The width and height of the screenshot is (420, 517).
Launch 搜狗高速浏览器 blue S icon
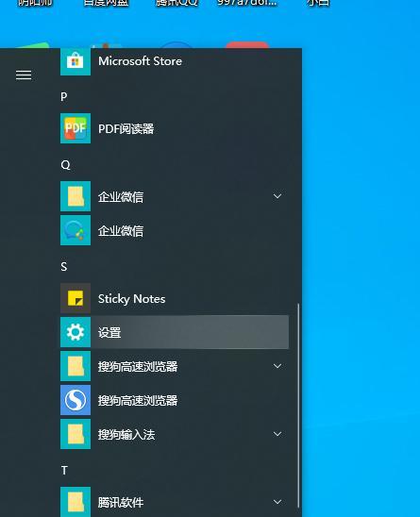(x=76, y=400)
